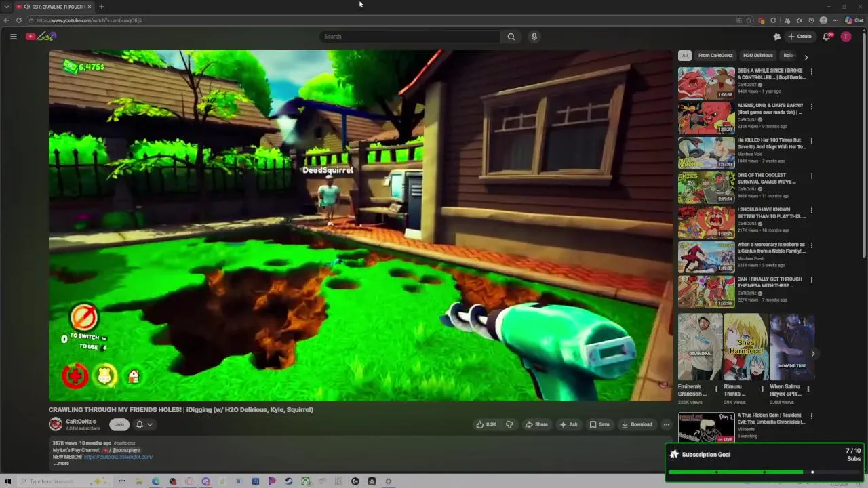Open a new browser tab

pos(101,7)
